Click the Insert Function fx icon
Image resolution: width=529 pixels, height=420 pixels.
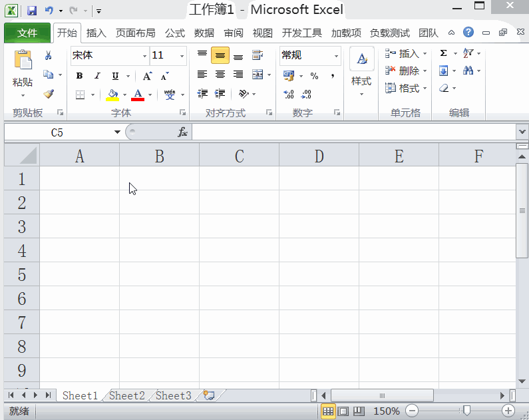182,132
